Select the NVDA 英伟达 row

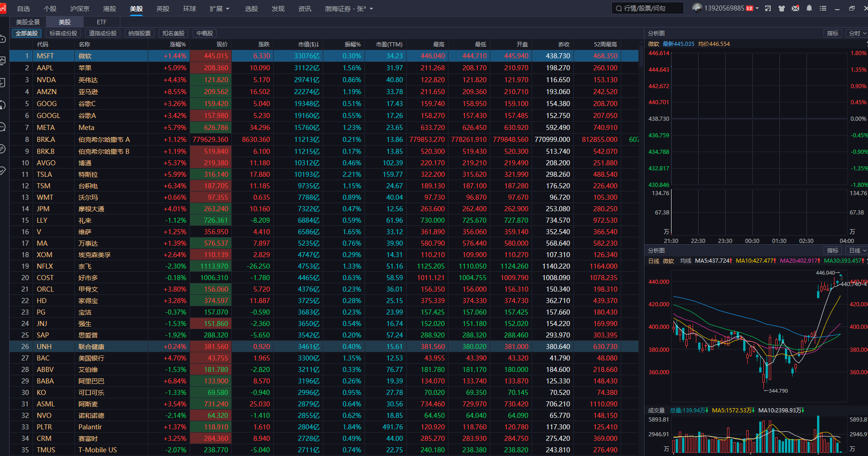pyautogui.click(x=324, y=80)
